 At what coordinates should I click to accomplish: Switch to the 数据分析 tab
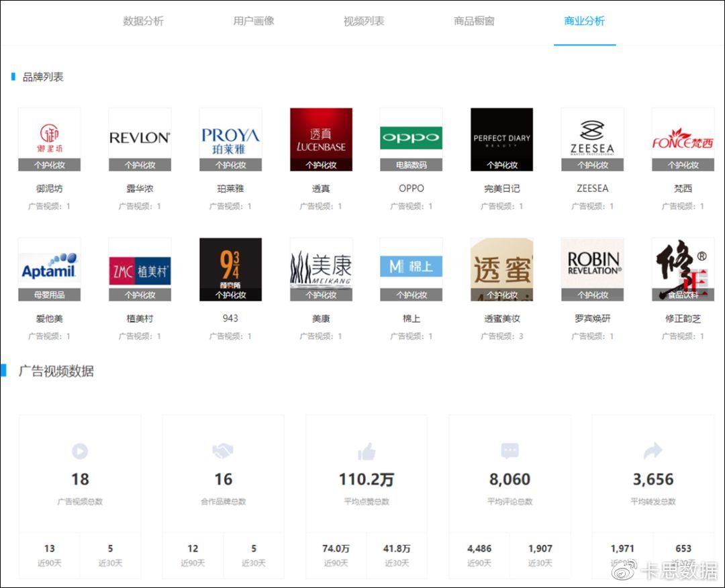pyautogui.click(x=143, y=21)
